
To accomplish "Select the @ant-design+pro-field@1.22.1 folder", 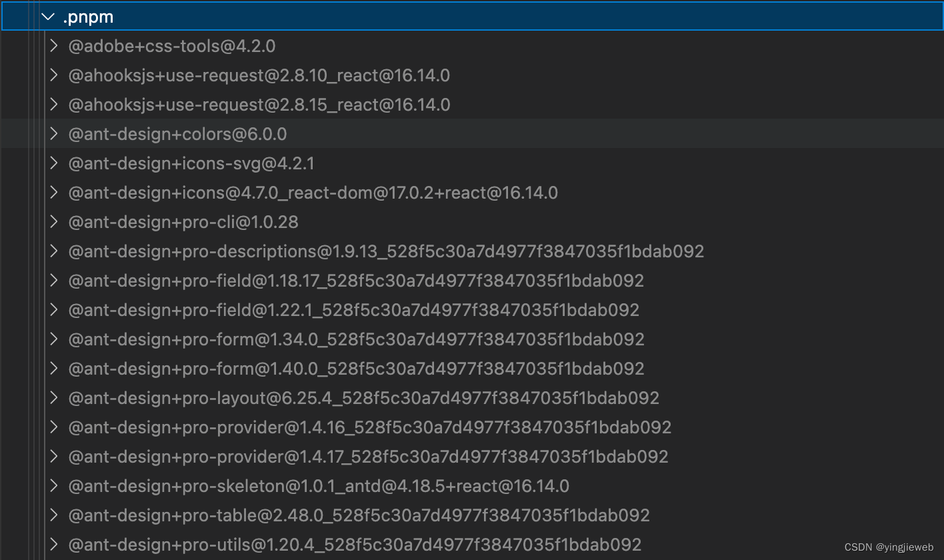I will tap(472, 310).
